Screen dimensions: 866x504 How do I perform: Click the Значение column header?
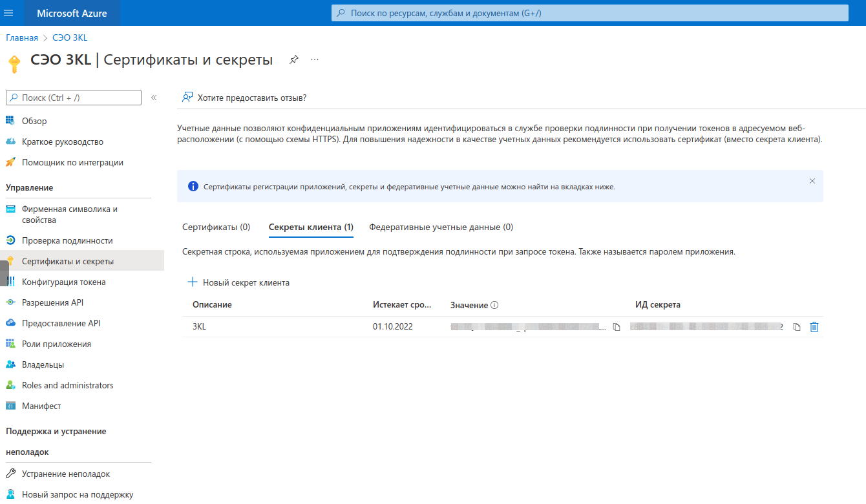(469, 305)
